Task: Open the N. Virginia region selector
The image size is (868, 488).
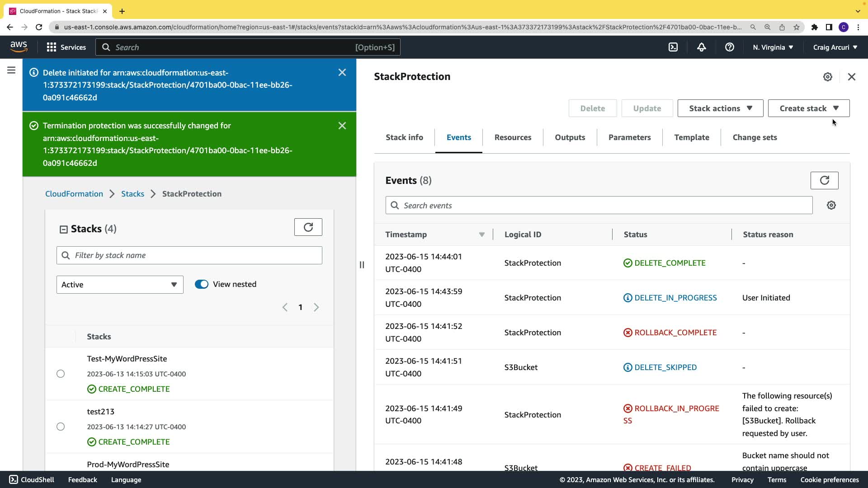Action: click(773, 47)
